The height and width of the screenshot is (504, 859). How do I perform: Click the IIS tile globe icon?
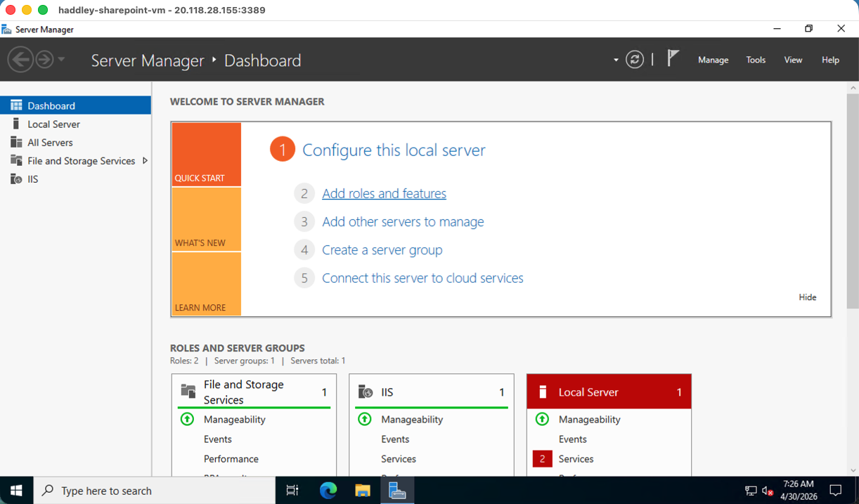click(x=366, y=392)
